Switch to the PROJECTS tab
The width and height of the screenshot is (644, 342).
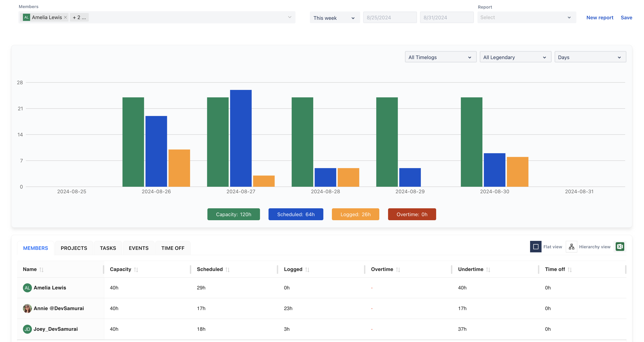[x=74, y=248]
